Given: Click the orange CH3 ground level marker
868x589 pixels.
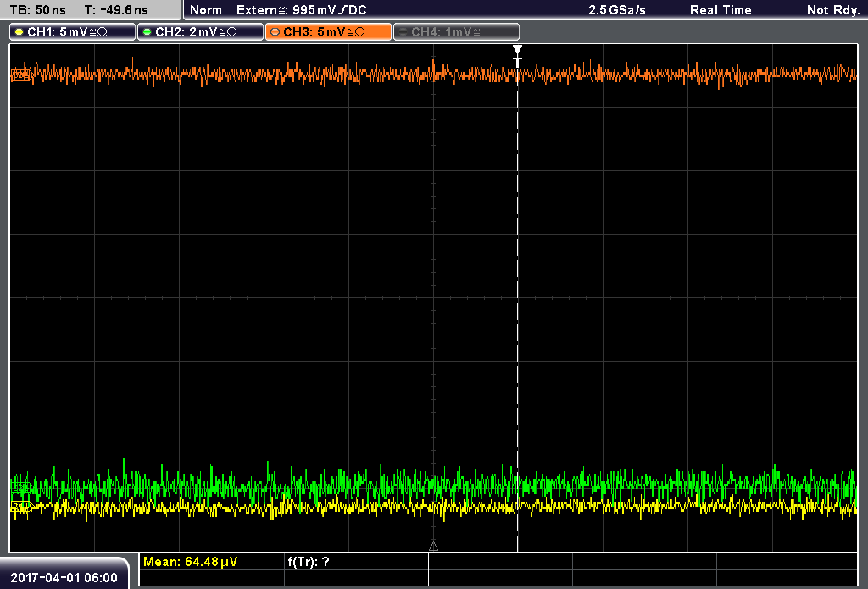Looking at the screenshot, I should (21, 74).
